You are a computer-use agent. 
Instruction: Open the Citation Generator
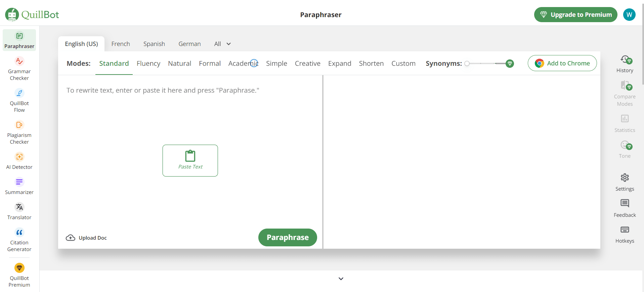click(19, 240)
